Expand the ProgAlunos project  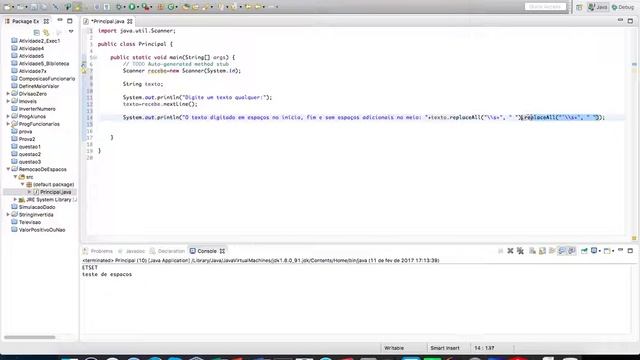8,116
